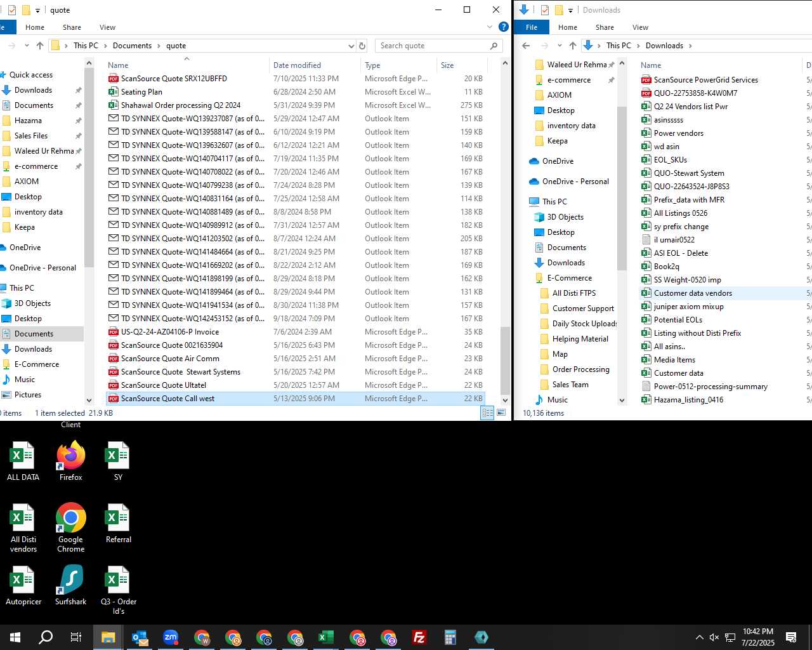Go up one level in quote window
This screenshot has width=812, height=650.
(40, 46)
